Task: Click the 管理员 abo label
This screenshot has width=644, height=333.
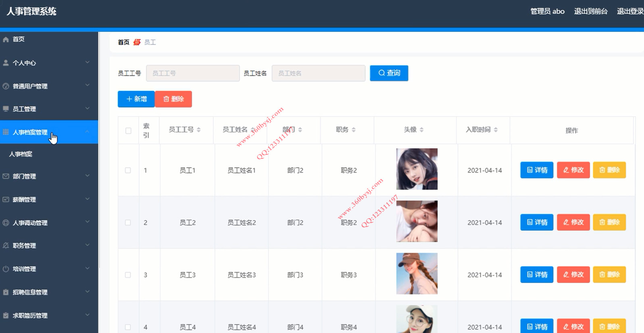Action: 547,11
